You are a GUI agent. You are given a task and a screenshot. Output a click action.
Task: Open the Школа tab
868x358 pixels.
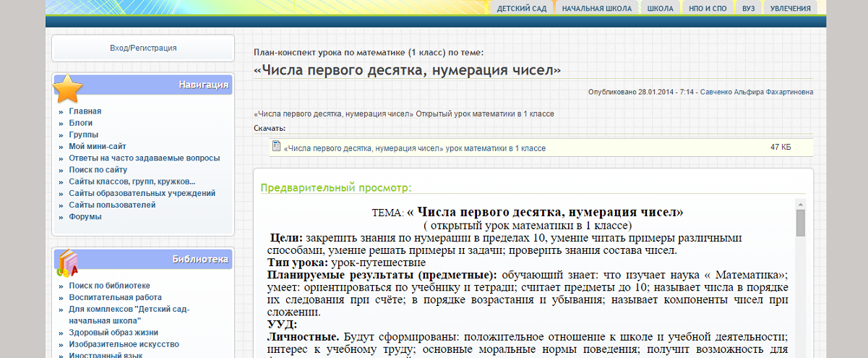[660, 9]
